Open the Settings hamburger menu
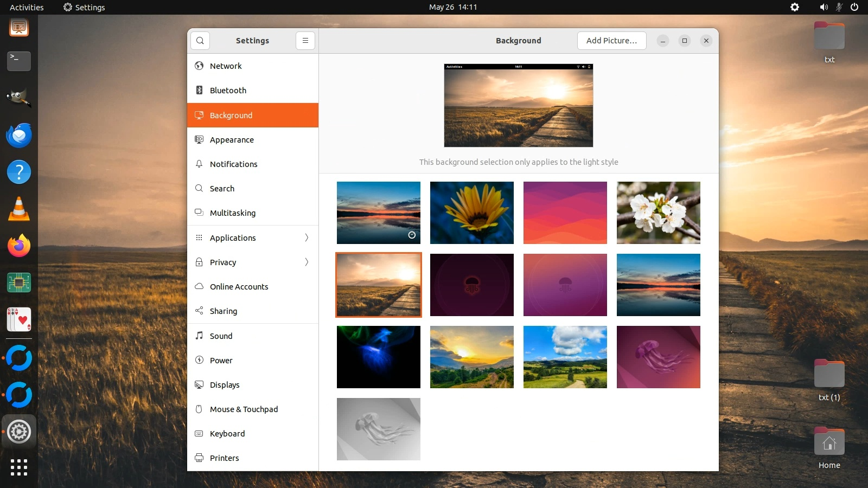 click(305, 41)
